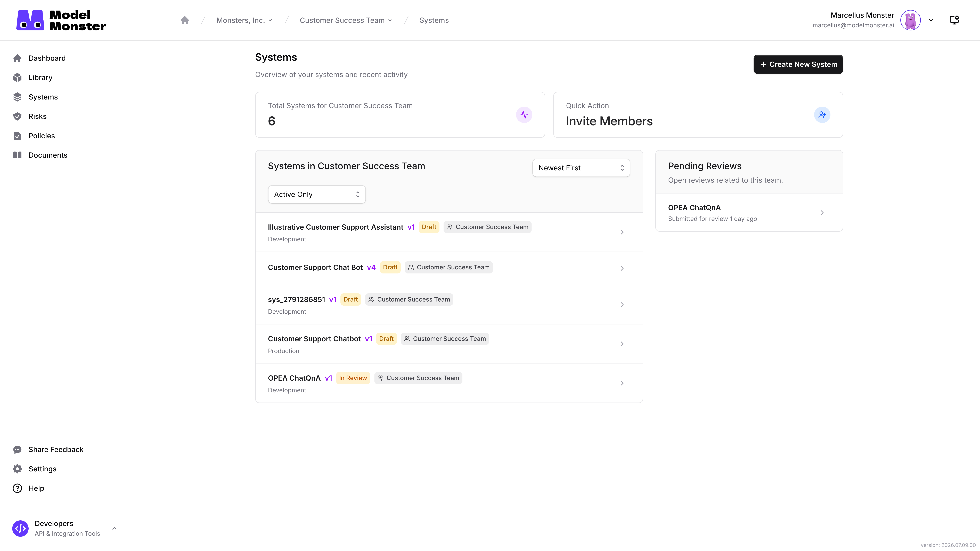Click the activity pulse icon on Total Systems card
Viewport: 980px width, 551px height.
pyautogui.click(x=524, y=115)
